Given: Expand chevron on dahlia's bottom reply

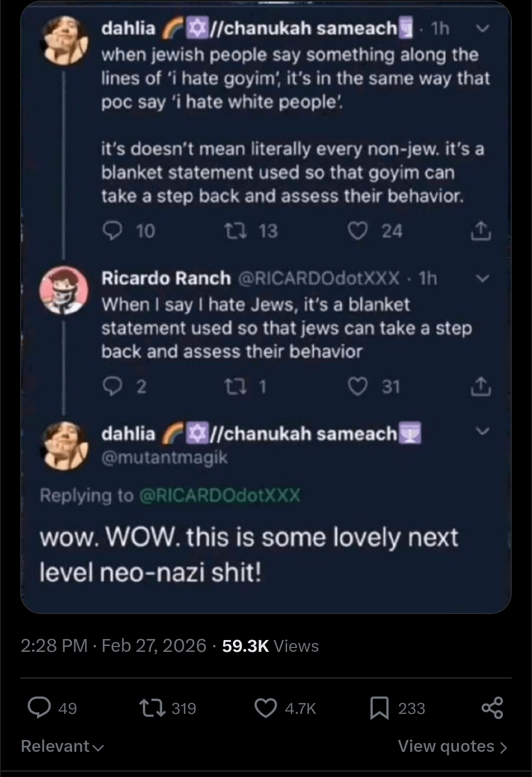Looking at the screenshot, I should click(x=483, y=432).
